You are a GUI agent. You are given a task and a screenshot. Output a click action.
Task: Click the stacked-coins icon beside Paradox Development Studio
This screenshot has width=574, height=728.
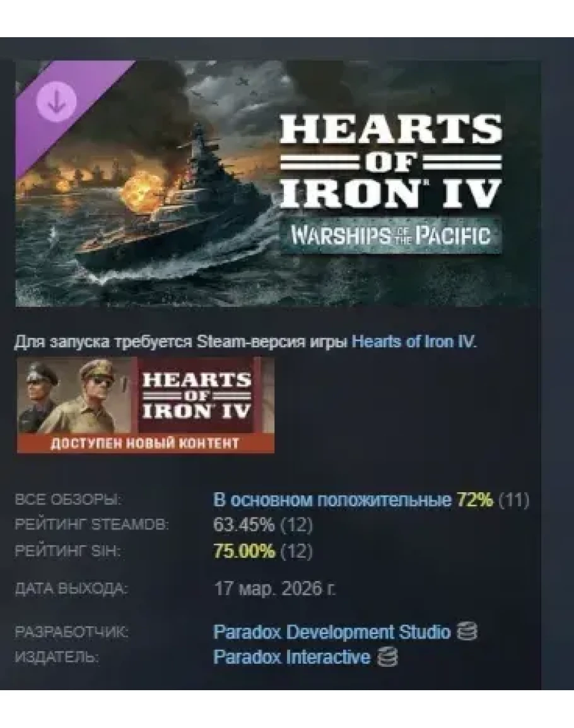pos(467,632)
